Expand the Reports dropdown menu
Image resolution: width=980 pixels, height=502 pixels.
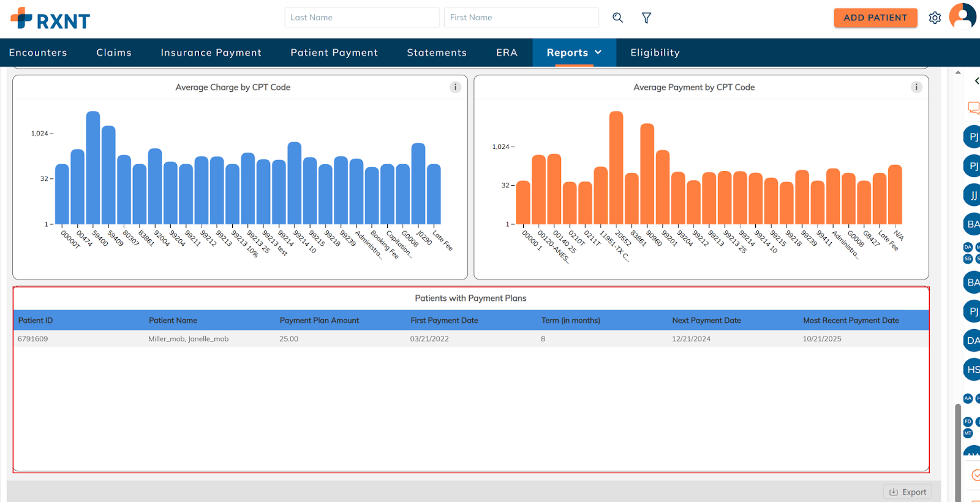(574, 53)
